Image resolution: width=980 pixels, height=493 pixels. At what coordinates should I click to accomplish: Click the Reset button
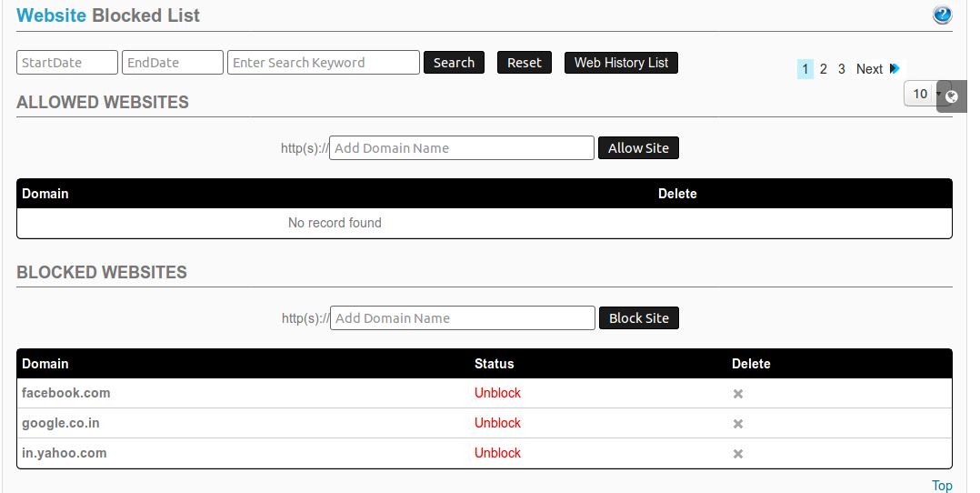point(525,63)
